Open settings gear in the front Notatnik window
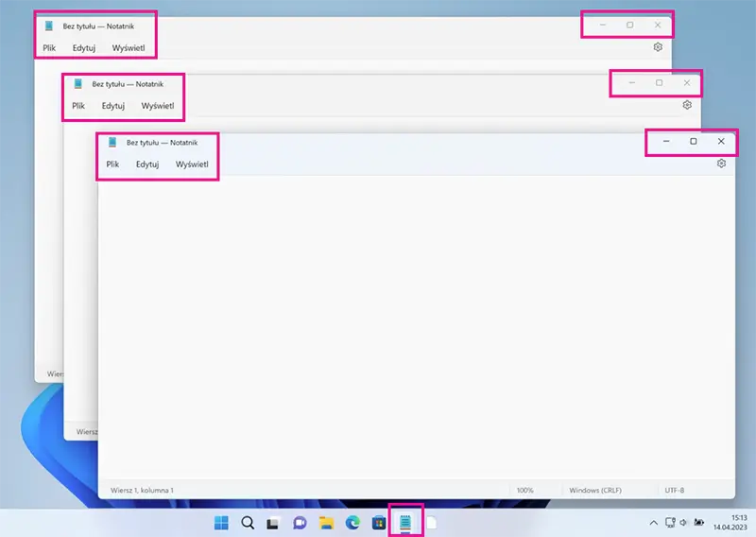756x537 pixels. click(x=721, y=164)
